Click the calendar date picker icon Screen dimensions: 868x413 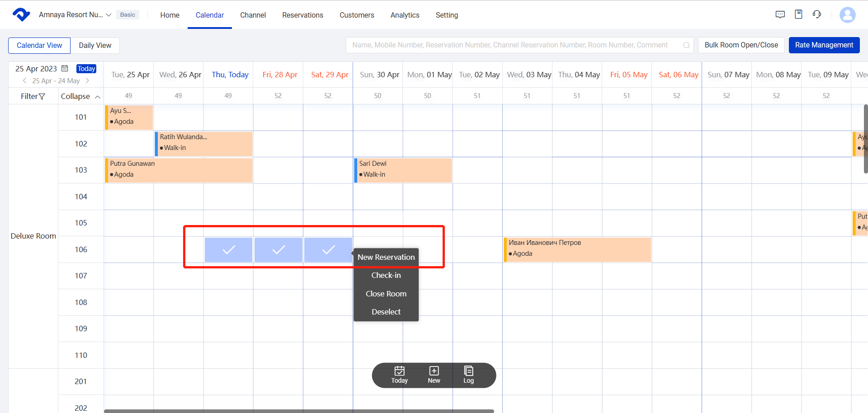click(x=65, y=69)
